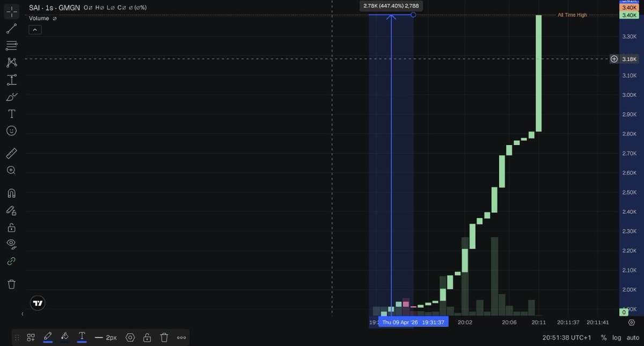Collapse the left drawing toolbar arrow
The height and width of the screenshot is (346, 644).
pyautogui.click(x=22, y=314)
